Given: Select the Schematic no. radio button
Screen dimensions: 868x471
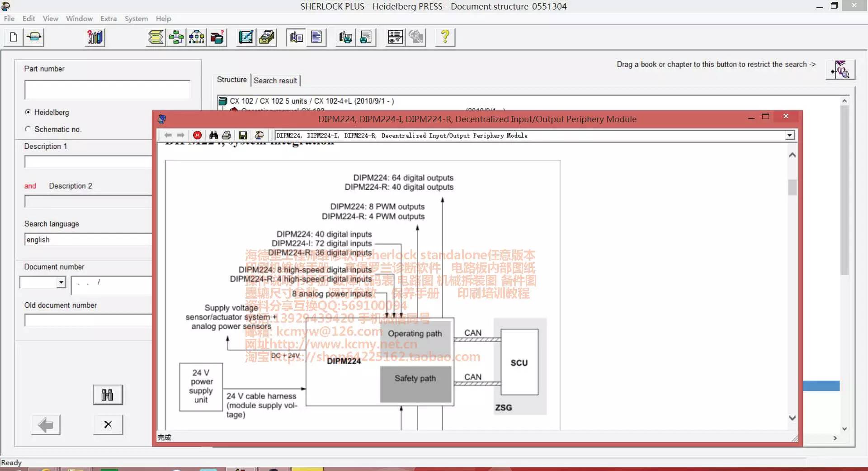Looking at the screenshot, I should 28,129.
